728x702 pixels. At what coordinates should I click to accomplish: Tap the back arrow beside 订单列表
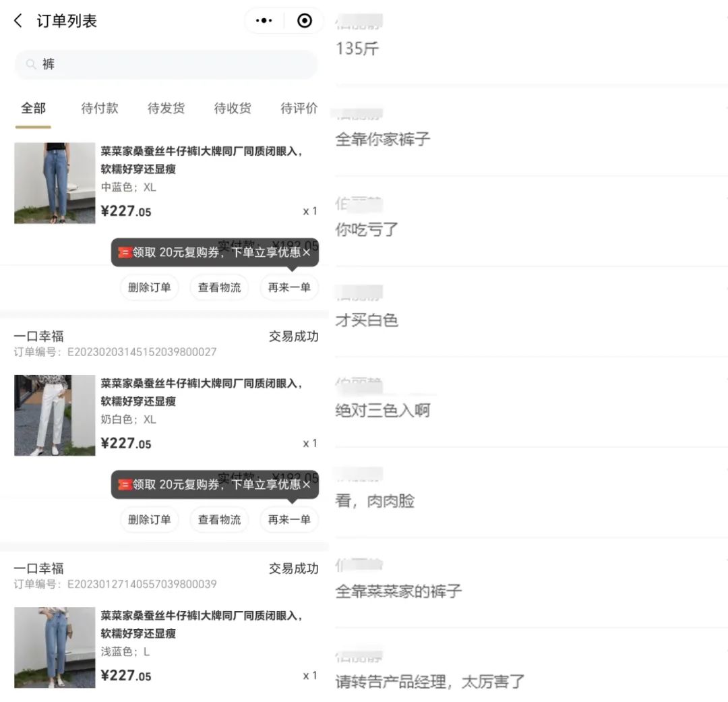(18, 21)
